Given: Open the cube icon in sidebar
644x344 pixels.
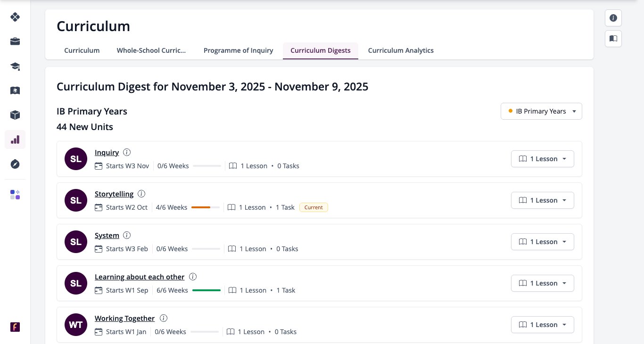Looking at the screenshot, I should pyautogui.click(x=15, y=115).
